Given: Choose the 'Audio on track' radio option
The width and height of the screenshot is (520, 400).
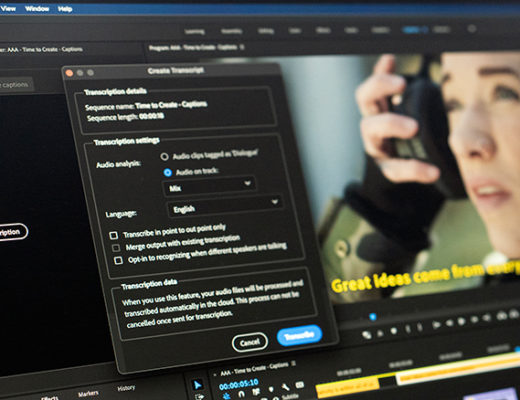Looking at the screenshot, I should [x=168, y=172].
